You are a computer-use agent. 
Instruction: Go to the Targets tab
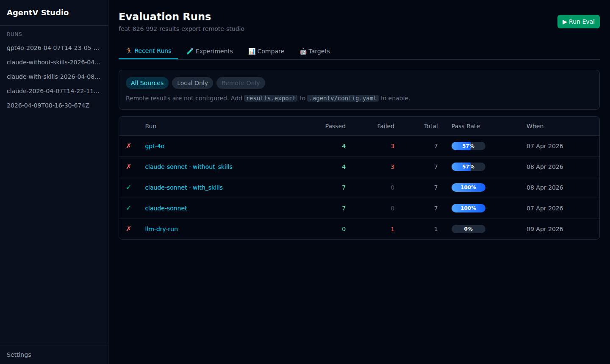coord(315,51)
